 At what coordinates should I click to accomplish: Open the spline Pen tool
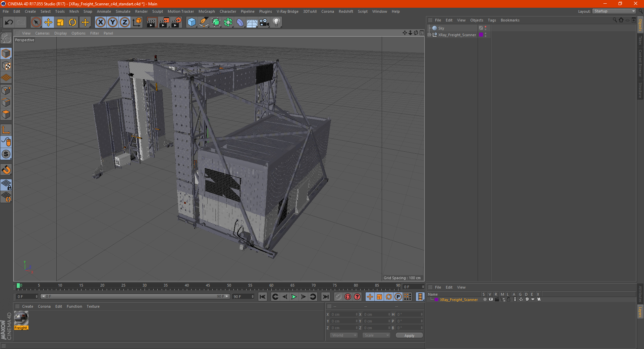point(204,22)
